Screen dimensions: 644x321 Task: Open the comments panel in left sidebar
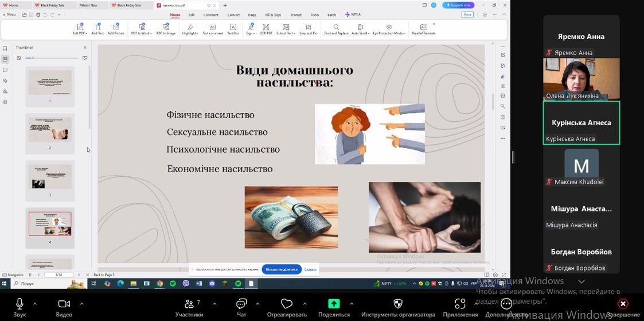pos(5,70)
